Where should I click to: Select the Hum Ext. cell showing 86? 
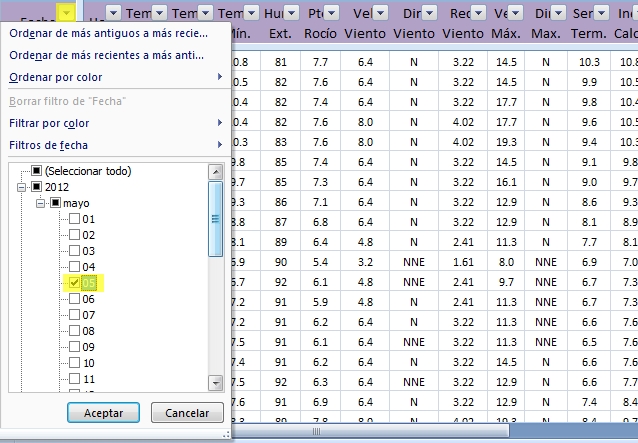[281, 202]
